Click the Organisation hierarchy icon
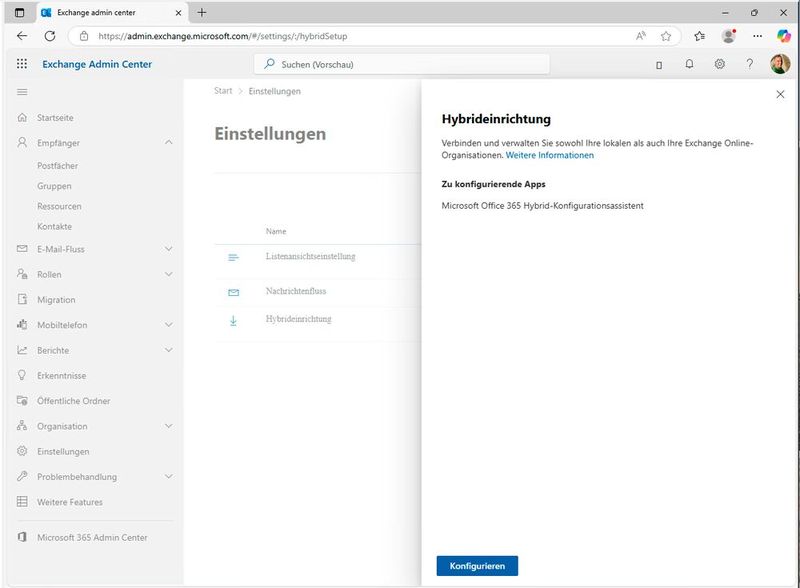The height and width of the screenshot is (588, 800). pos(22,426)
